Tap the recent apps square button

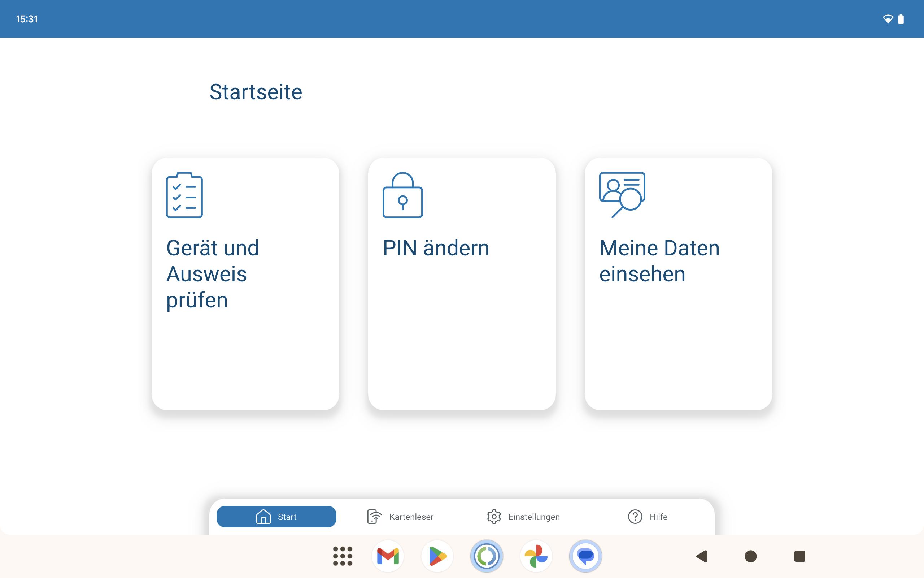click(x=799, y=556)
